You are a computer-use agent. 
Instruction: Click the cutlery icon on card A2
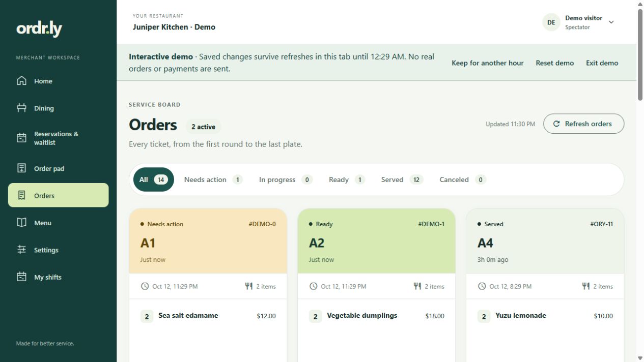pyautogui.click(x=417, y=286)
